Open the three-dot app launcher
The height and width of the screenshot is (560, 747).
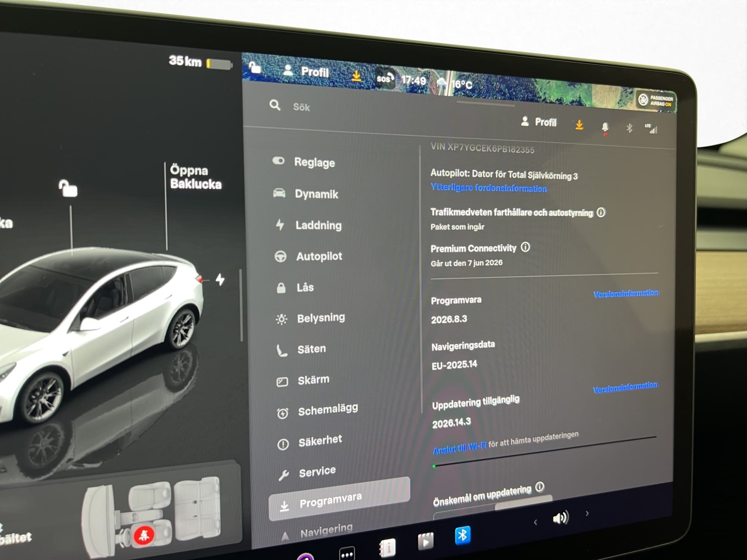tap(347, 554)
